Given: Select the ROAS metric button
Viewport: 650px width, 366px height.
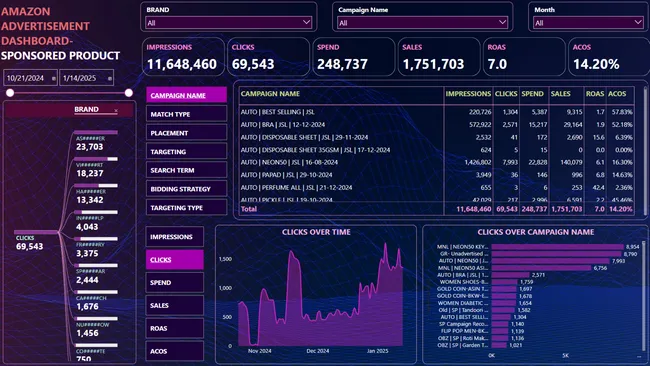Looking at the screenshot, I should pos(175,328).
